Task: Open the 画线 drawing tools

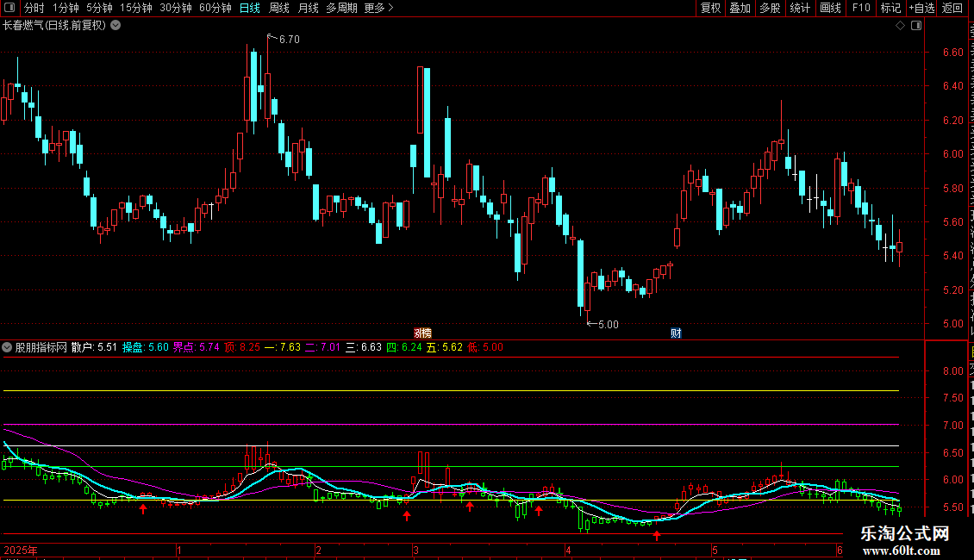Action: pos(831,8)
